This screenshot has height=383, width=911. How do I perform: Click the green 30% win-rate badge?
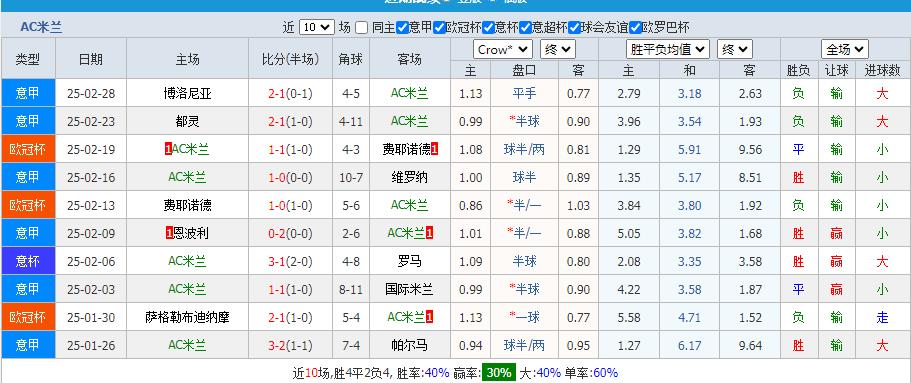[x=498, y=373]
